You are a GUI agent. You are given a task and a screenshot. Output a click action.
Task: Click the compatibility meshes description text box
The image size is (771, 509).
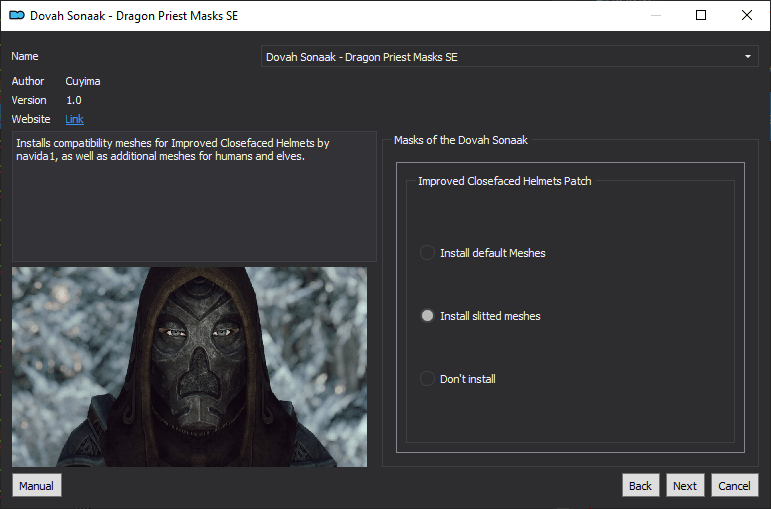[194, 196]
